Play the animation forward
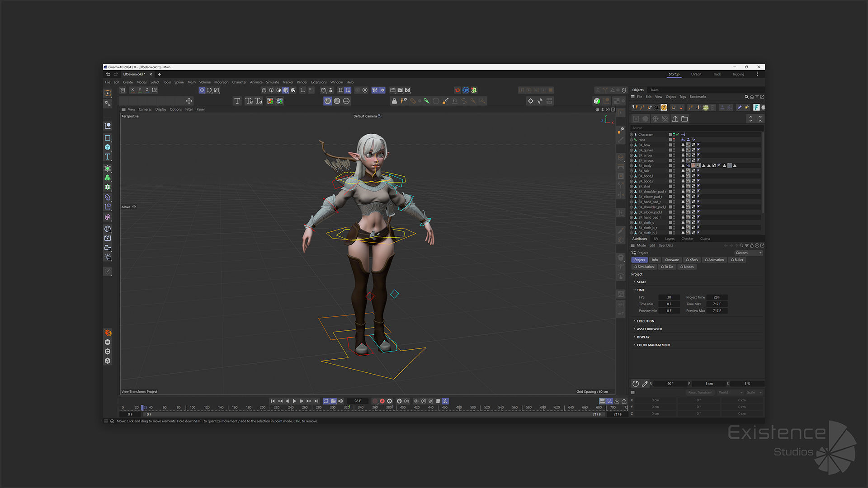This screenshot has height=488, width=868. [294, 401]
